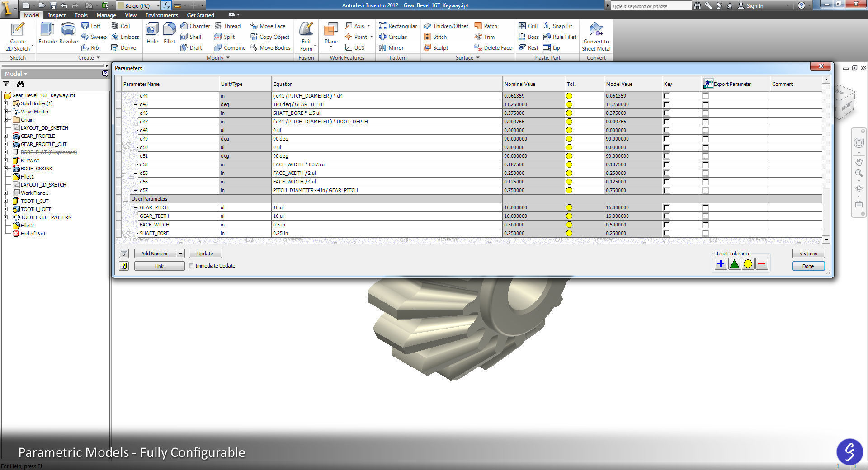Open the Environments ribbon tab
Viewport: 868px width, 470px height.
162,15
